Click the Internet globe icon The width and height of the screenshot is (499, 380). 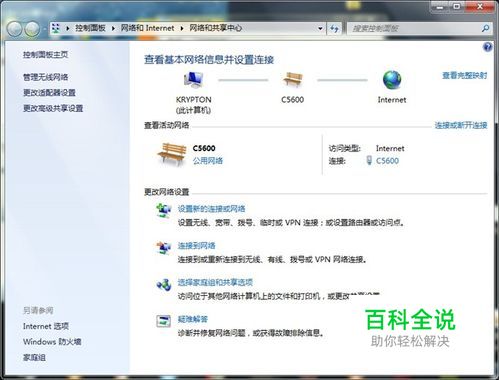pyautogui.click(x=392, y=80)
